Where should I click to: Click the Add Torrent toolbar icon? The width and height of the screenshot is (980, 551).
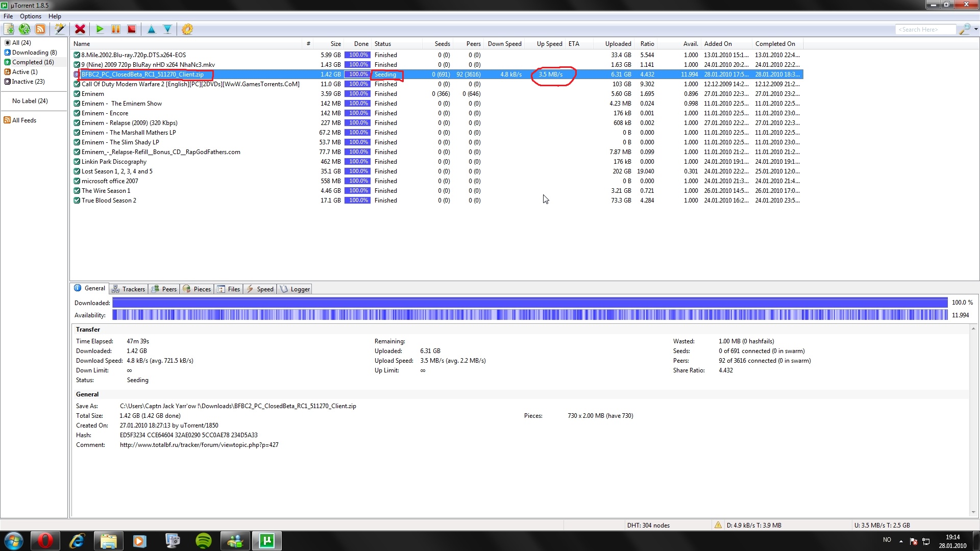(x=9, y=29)
